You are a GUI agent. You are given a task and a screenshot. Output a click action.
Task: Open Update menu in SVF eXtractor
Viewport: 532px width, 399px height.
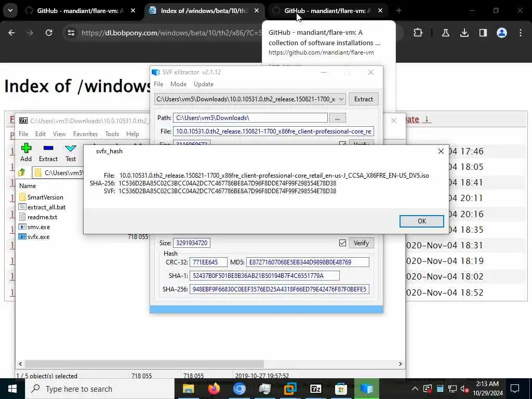coord(204,84)
